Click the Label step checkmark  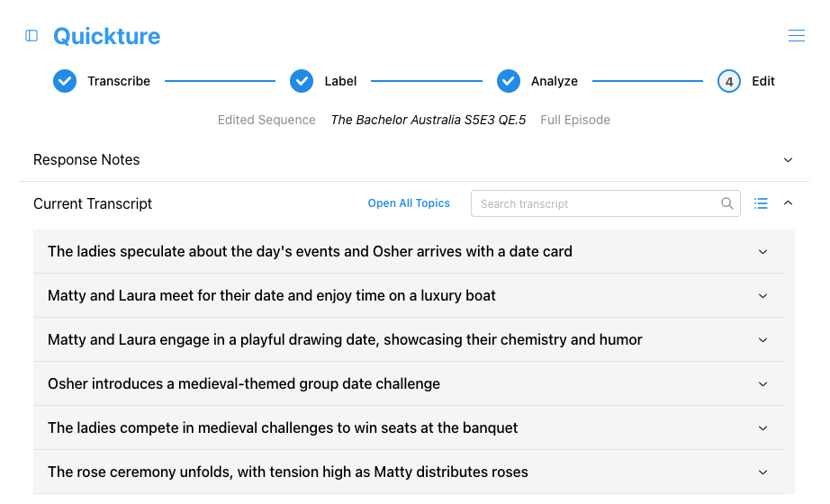pos(302,81)
